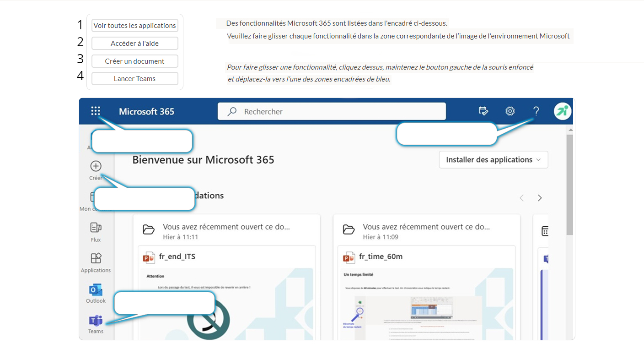644x349 pixels.
Task: Click the question mark help icon
Action: click(536, 111)
